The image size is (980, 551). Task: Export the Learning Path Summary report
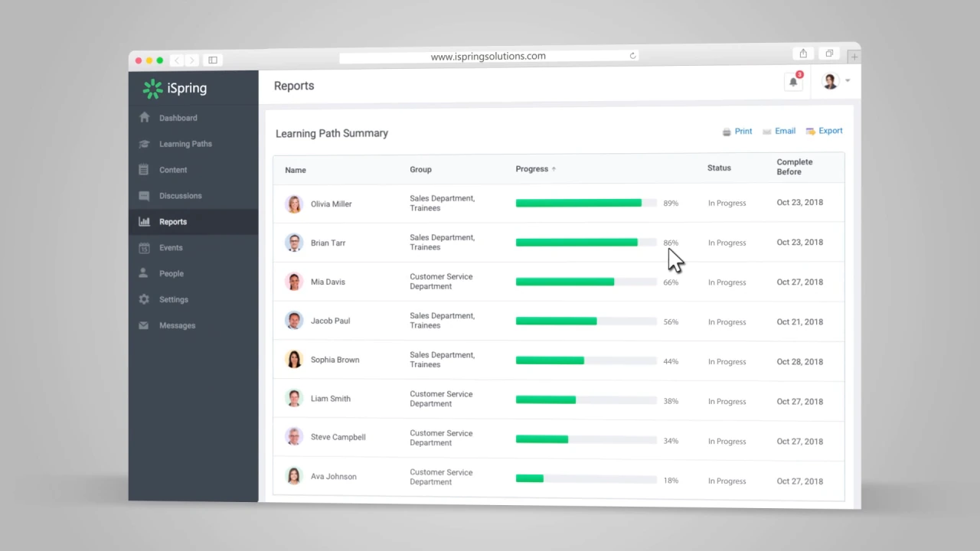point(825,131)
